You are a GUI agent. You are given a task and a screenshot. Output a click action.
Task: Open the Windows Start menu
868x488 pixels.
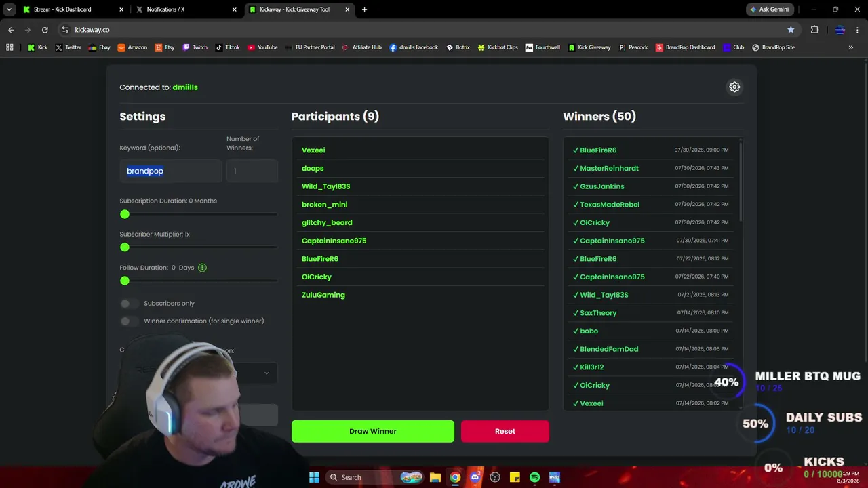(314, 477)
